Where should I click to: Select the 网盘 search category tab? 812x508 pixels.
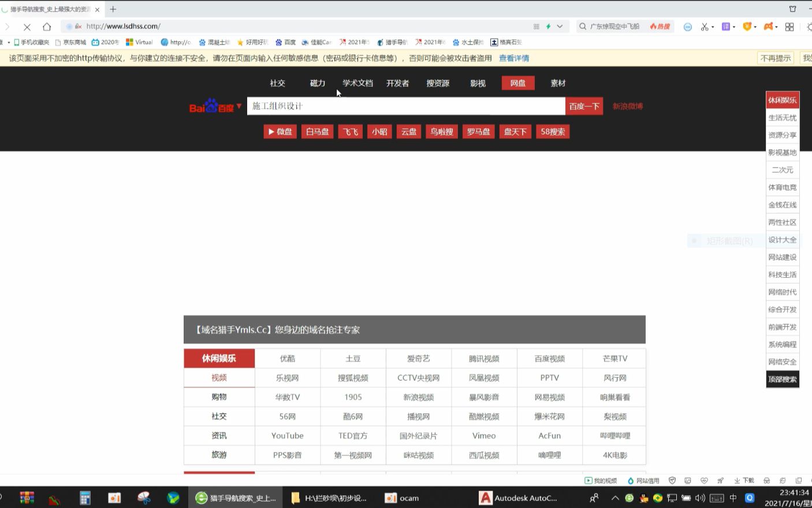(518, 83)
